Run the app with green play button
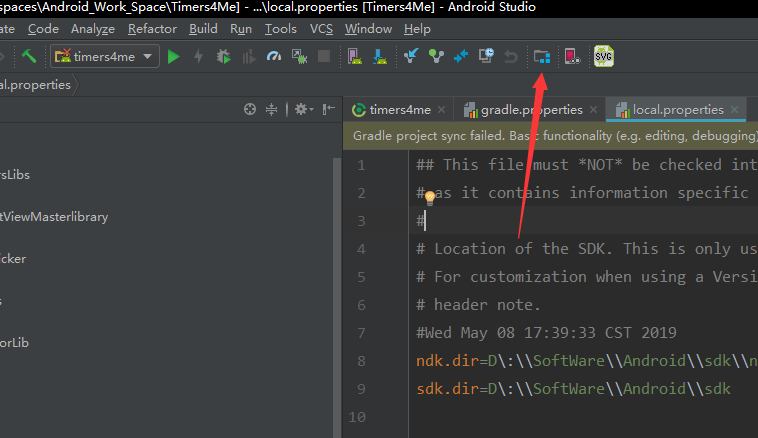758x438 pixels. point(173,57)
